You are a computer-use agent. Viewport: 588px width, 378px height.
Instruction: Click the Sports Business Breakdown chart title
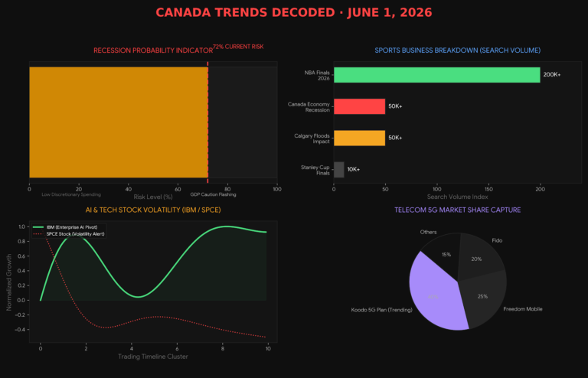coord(458,51)
